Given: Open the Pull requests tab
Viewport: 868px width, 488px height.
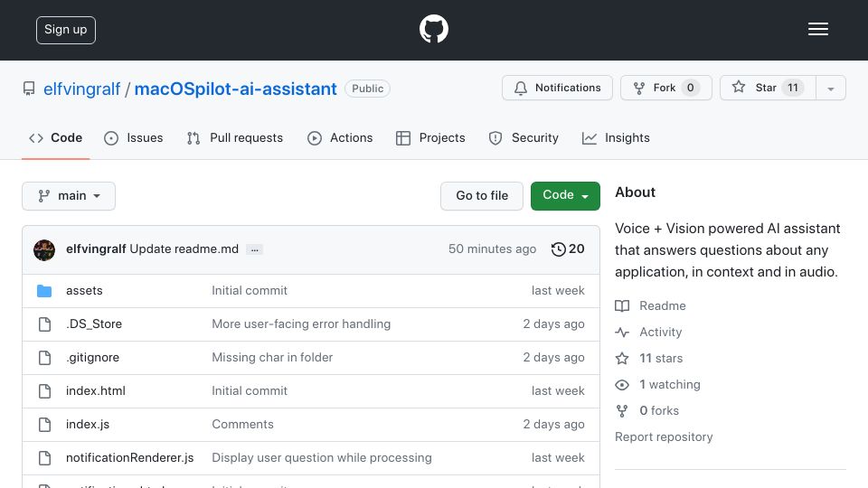Looking at the screenshot, I should [x=235, y=137].
